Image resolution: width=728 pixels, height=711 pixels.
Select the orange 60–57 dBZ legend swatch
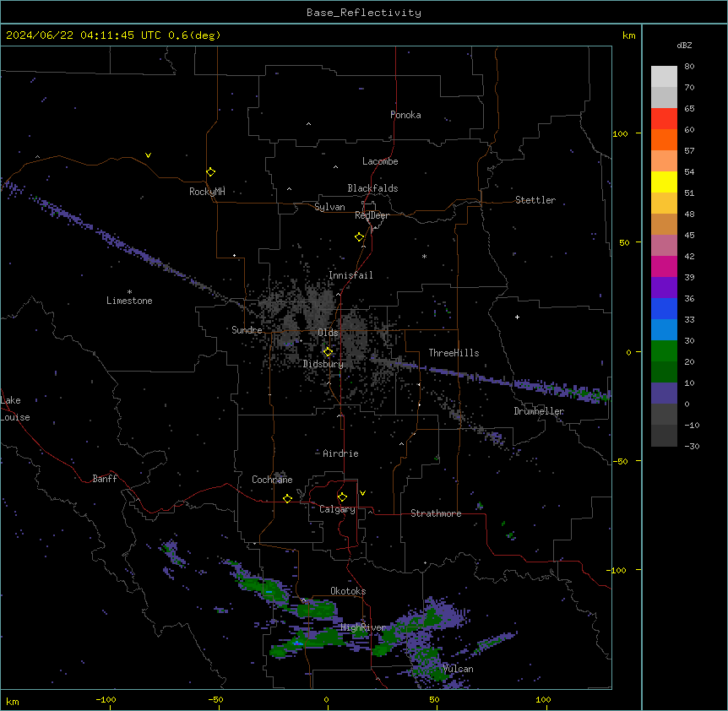click(x=664, y=139)
